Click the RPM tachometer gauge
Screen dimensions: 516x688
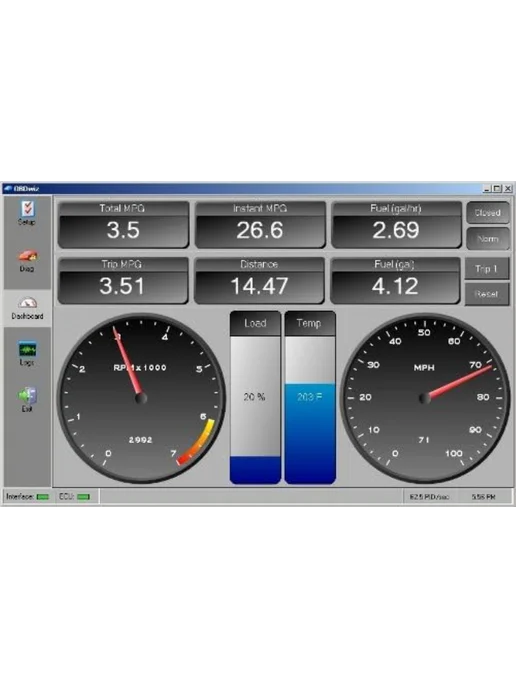[141, 398]
